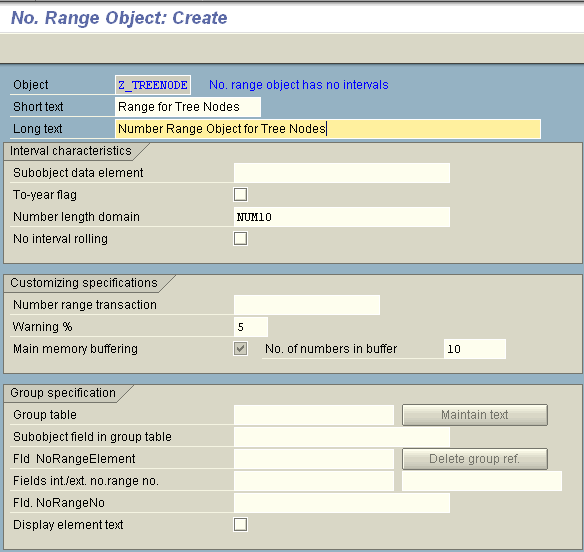
Task: Click the 'Main memory buffering' label
Action: [x=75, y=349]
